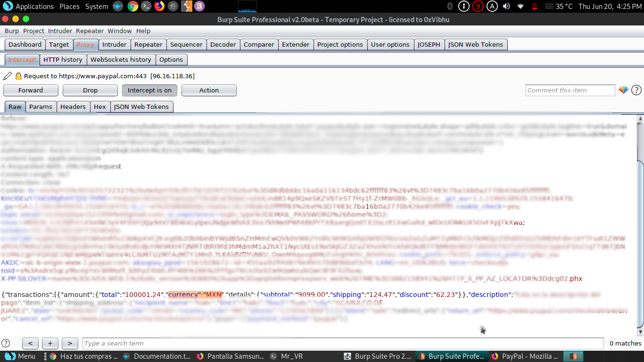Open the Window menu
The height and width of the screenshot is (362, 644).
120,31
